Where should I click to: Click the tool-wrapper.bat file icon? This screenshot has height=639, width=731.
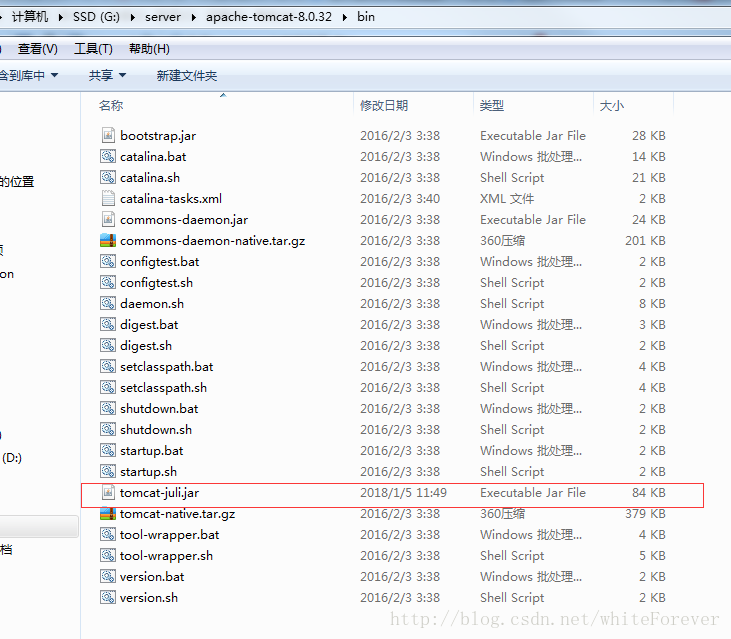click(108, 534)
